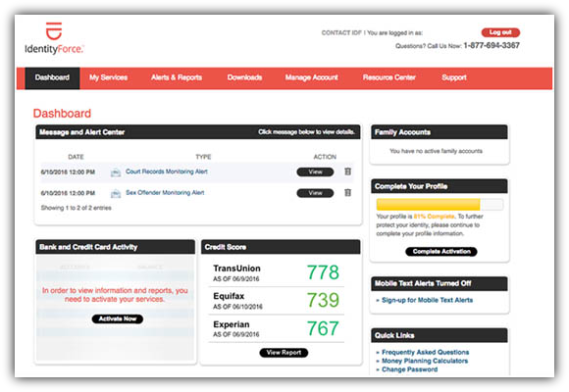This screenshot has height=392, width=569.
Task: Click View Report under Credit Score
Action: click(284, 353)
